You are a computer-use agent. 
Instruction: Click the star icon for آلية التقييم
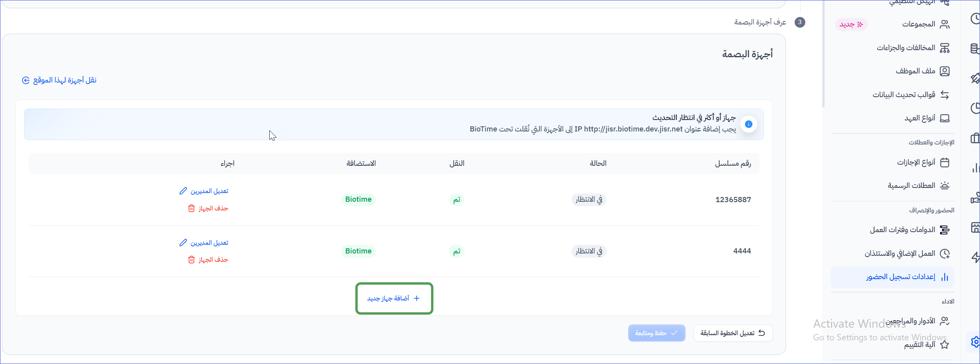tap(945, 345)
